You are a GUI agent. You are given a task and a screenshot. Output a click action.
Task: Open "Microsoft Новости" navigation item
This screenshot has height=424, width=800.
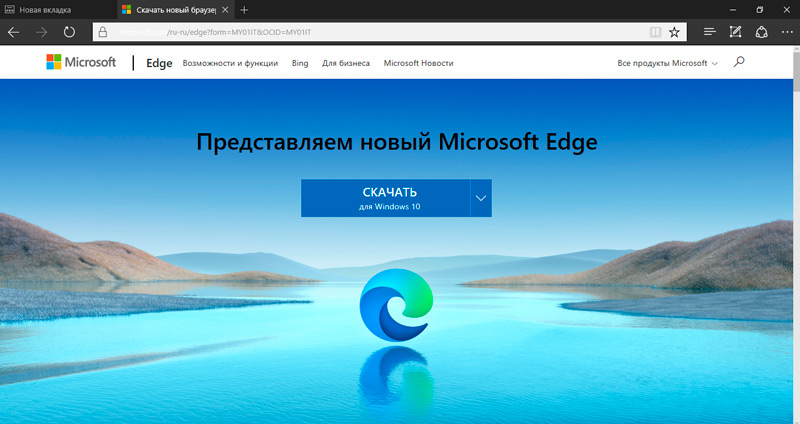coord(418,63)
